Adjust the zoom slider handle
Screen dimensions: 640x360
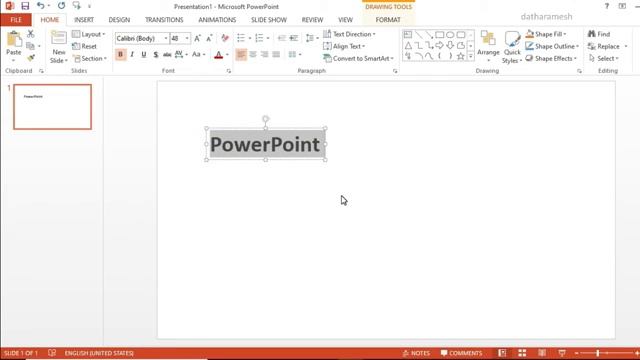point(598,353)
